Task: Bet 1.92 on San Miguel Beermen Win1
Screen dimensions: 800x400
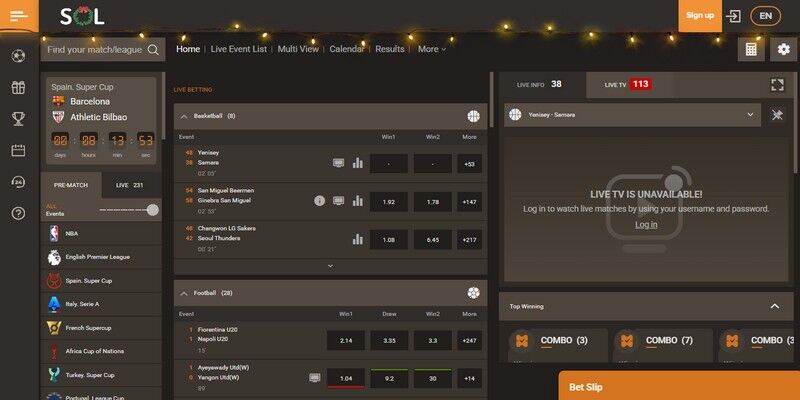Action: (x=389, y=202)
